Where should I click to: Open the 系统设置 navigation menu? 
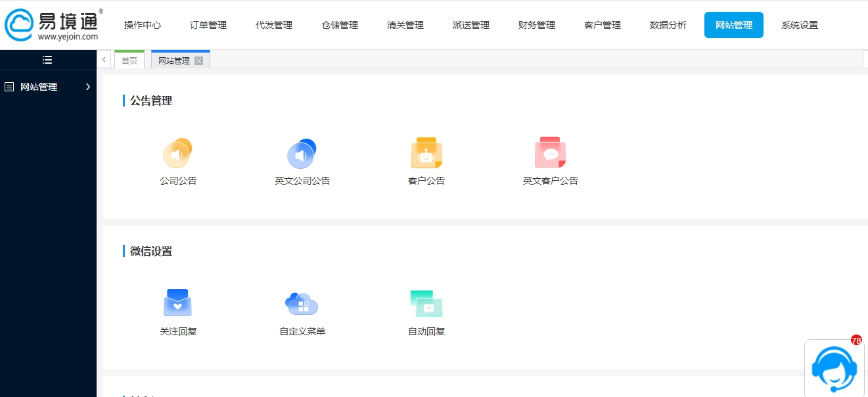click(799, 25)
